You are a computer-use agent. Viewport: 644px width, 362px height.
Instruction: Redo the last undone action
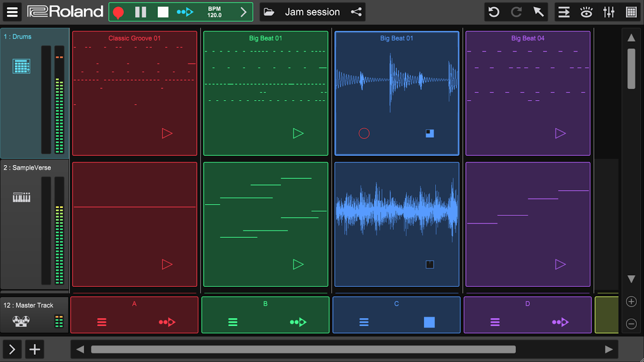pos(516,12)
